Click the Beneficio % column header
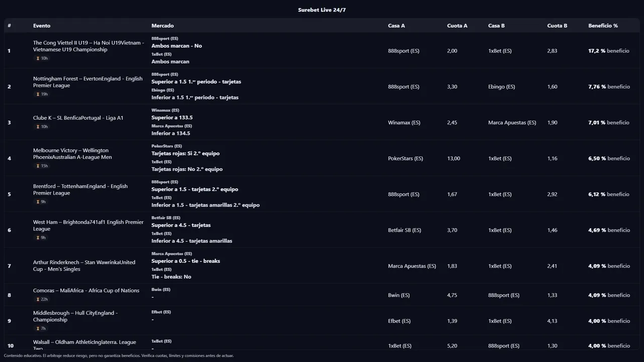The width and height of the screenshot is (644, 362). coord(603,26)
